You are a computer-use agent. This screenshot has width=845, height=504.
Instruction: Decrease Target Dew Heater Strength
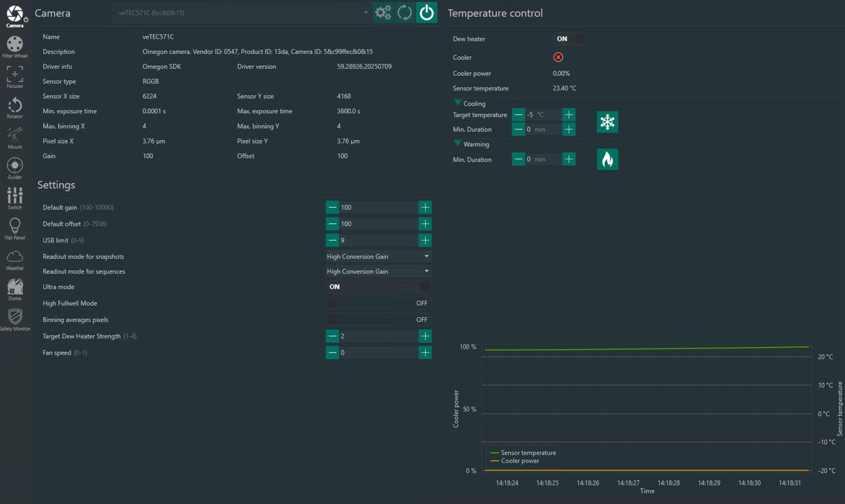point(332,336)
